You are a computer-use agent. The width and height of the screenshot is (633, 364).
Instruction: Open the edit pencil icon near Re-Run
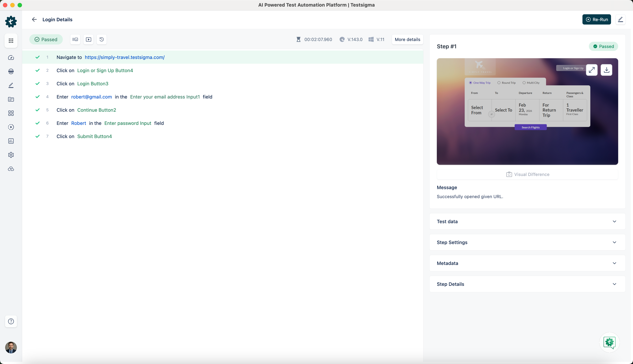click(621, 19)
